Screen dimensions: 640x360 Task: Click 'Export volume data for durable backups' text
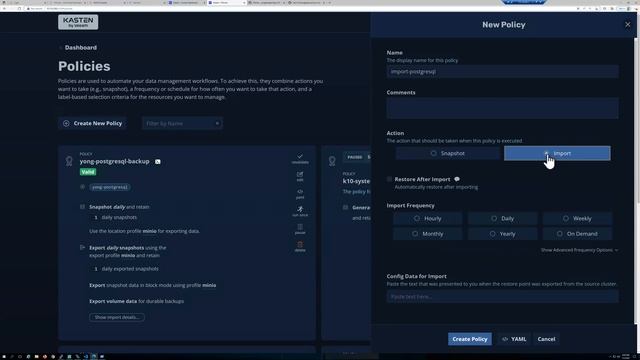click(x=137, y=301)
